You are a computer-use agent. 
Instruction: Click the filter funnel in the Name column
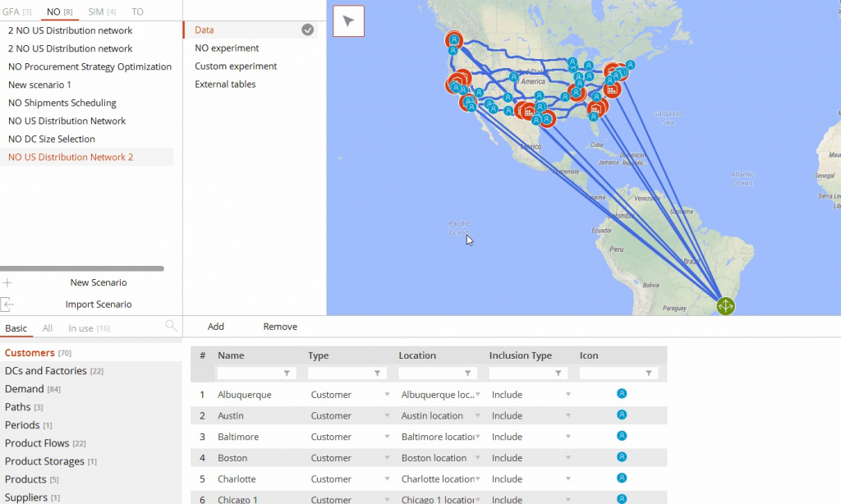click(x=287, y=373)
